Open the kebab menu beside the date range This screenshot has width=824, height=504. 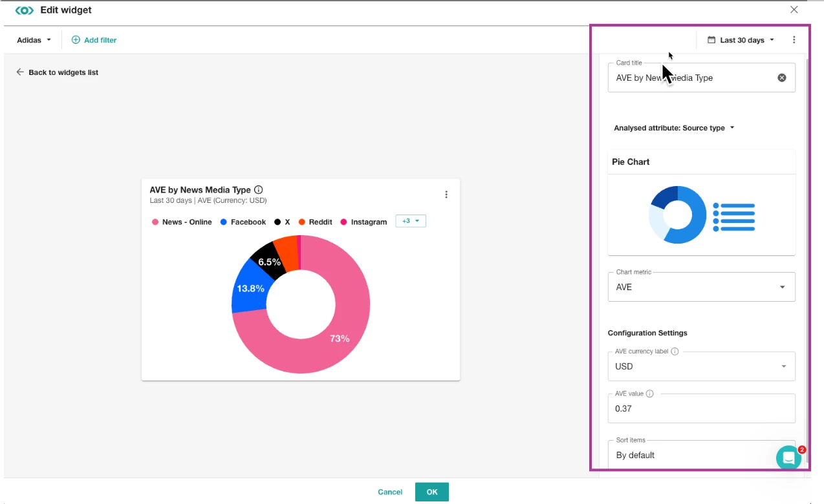(794, 40)
